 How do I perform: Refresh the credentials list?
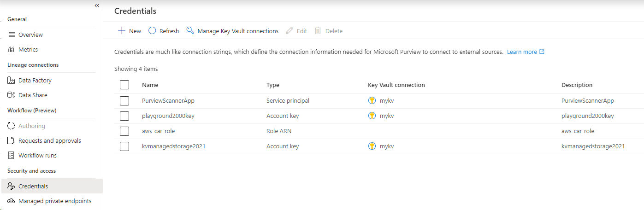click(164, 31)
